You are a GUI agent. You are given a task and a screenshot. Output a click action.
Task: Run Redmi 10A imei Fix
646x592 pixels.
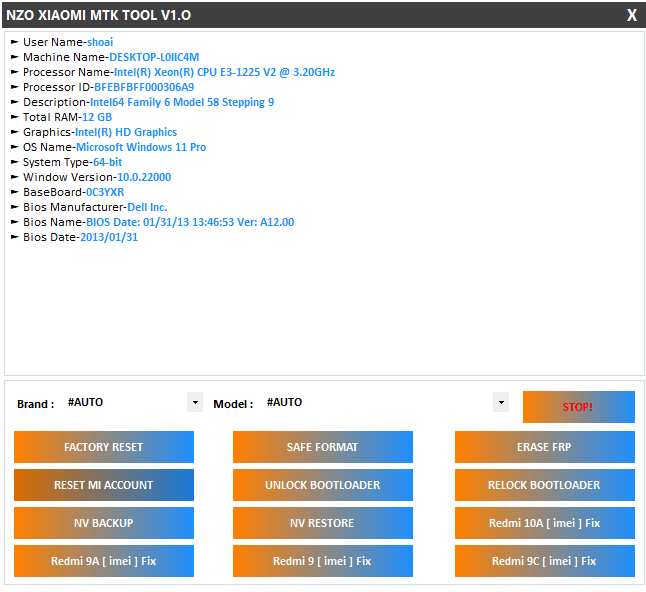point(544,523)
